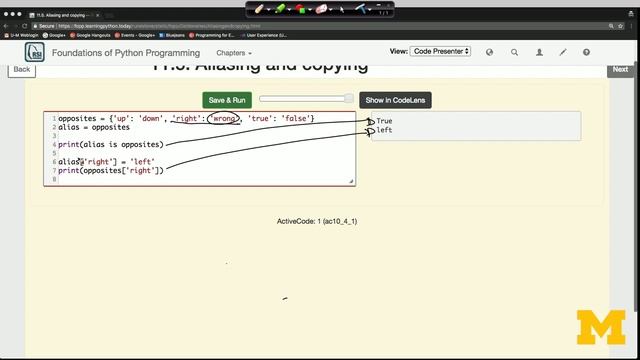The image size is (640, 360).
Task: Click the page vertical scrollbar
Action: pos(635,188)
